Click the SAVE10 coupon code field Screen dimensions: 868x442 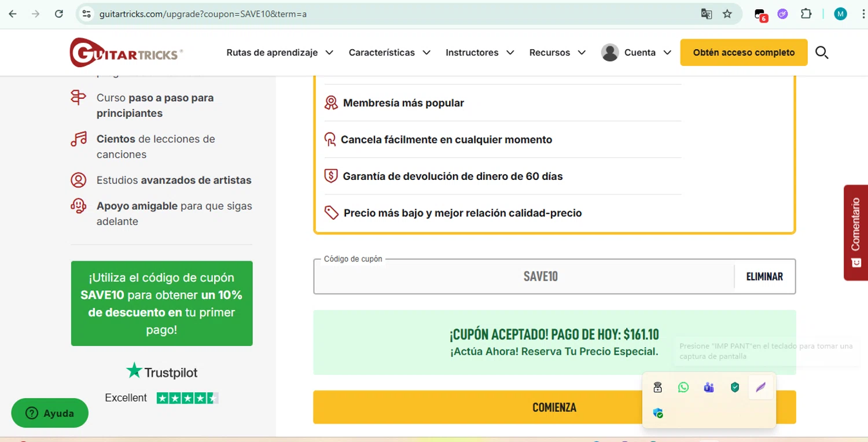click(x=524, y=277)
